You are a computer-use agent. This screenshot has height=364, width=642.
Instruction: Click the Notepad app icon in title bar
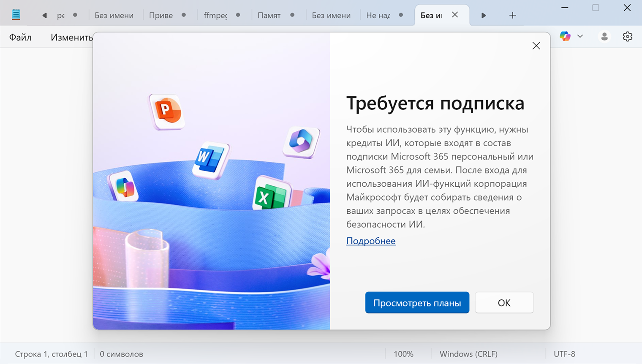(x=16, y=15)
